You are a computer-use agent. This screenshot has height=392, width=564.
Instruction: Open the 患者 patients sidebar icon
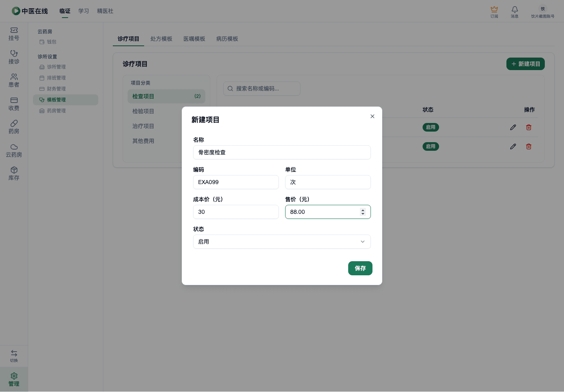click(14, 81)
